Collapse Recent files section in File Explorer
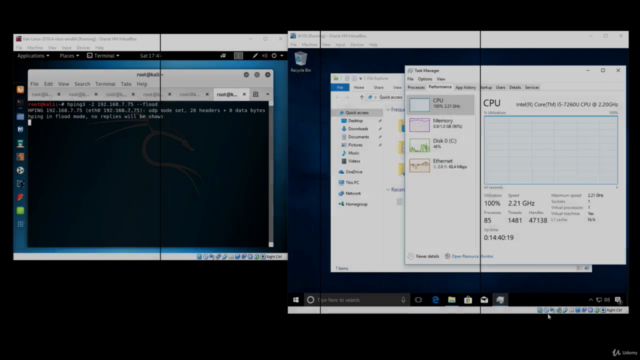This screenshot has height=360, width=640. click(x=388, y=190)
